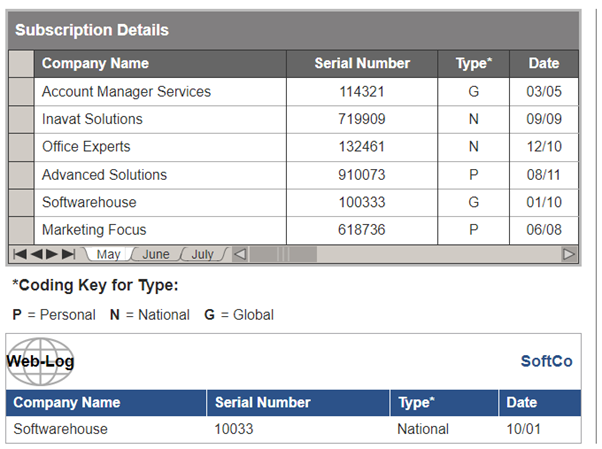Screen dimensions: 602x449
Task: Click previous sheet navigation arrow
Action: coord(36,254)
